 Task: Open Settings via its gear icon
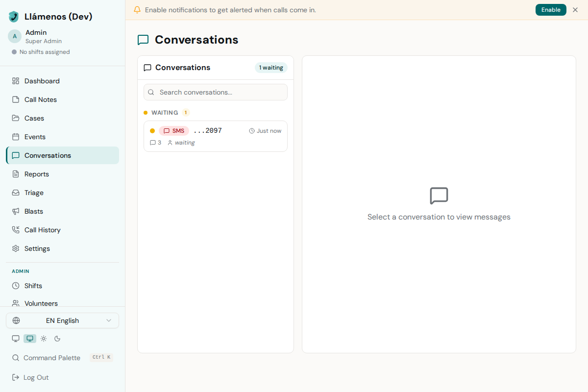16,248
